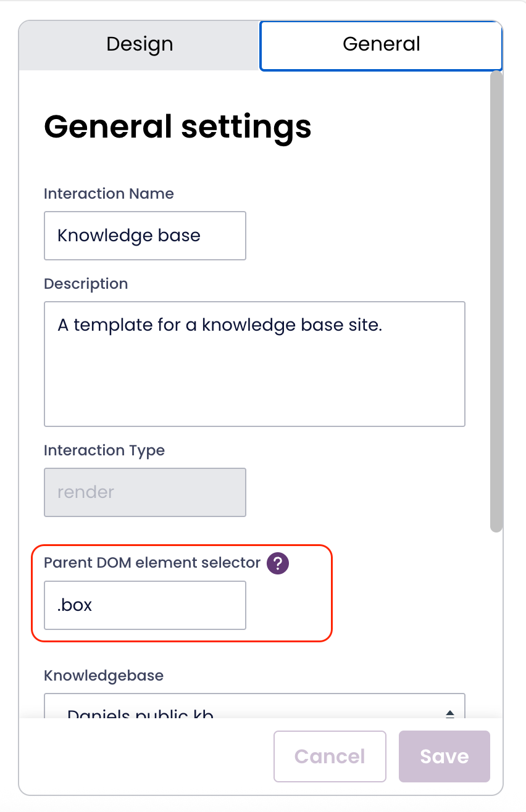
Task: Focus the Description text area
Action: pyautogui.click(x=254, y=370)
